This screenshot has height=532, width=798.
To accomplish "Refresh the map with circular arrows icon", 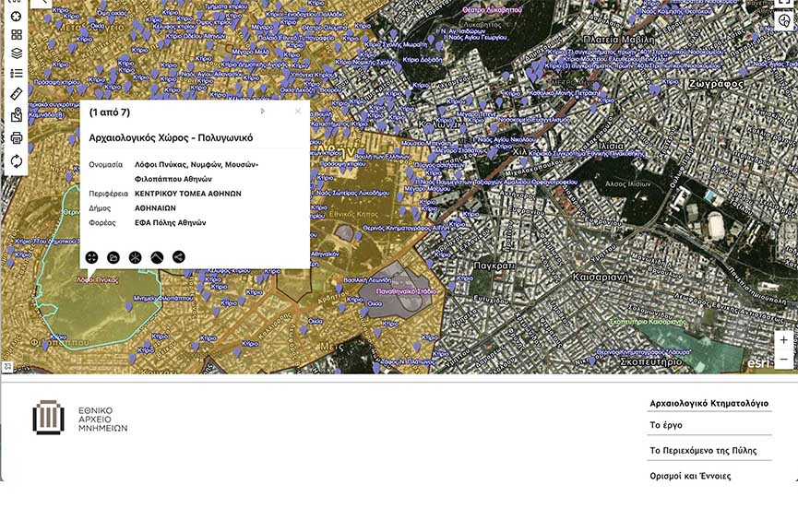I will tap(17, 161).
